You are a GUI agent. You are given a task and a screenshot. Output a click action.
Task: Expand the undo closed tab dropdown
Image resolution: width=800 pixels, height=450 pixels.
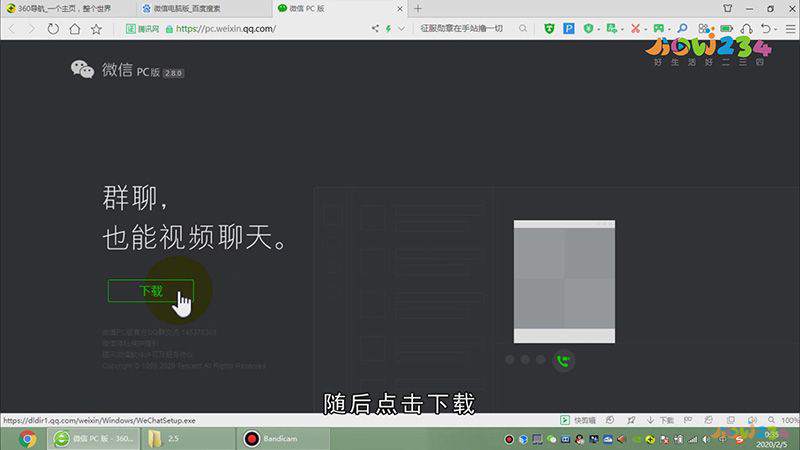tap(776, 30)
